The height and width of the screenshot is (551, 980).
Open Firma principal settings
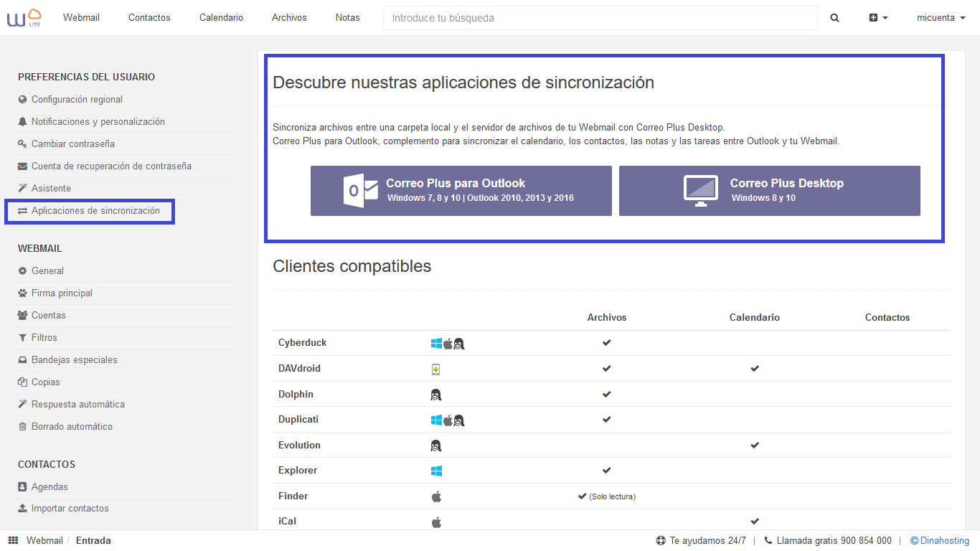[x=62, y=293]
